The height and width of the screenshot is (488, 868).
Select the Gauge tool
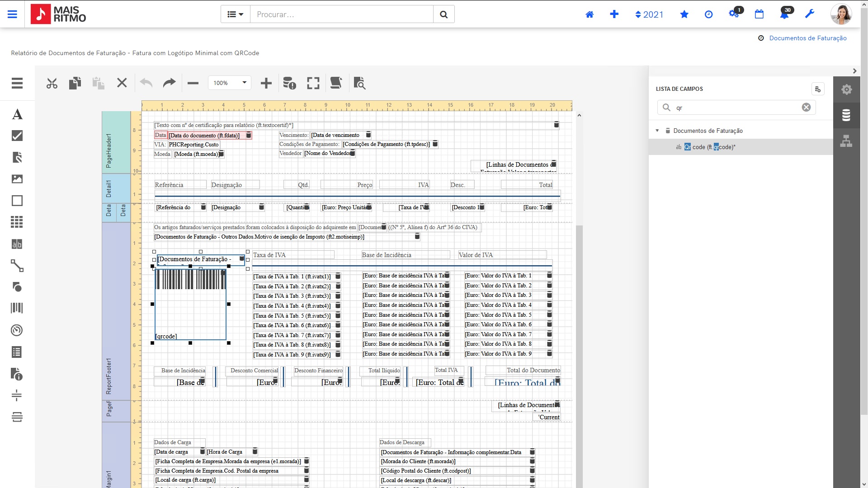point(17,330)
